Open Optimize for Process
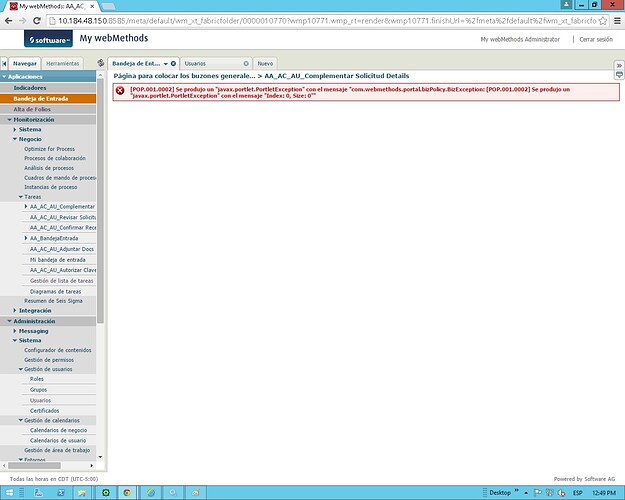Screen dimensions: 625x500 (49, 149)
